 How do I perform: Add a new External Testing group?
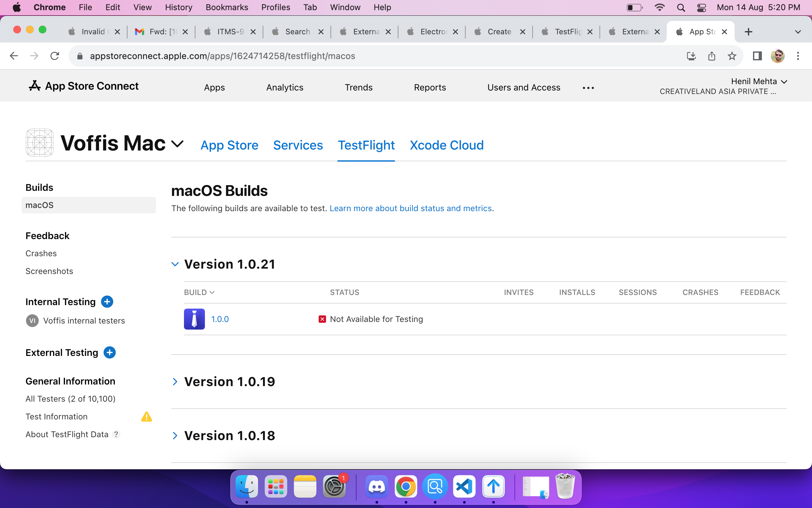tap(110, 352)
